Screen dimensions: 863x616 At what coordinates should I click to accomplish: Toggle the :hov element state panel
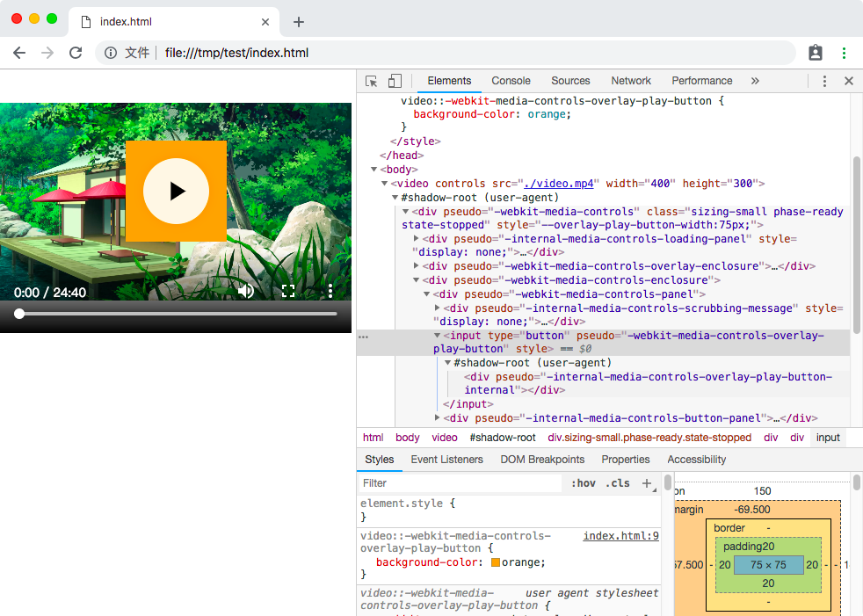click(x=583, y=483)
